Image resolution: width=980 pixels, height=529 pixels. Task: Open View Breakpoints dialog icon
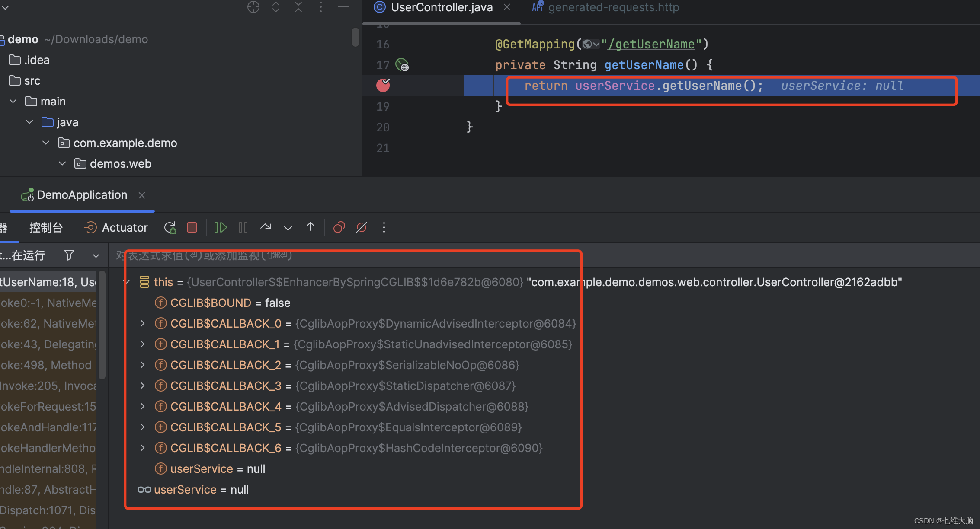(x=339, y=227)
